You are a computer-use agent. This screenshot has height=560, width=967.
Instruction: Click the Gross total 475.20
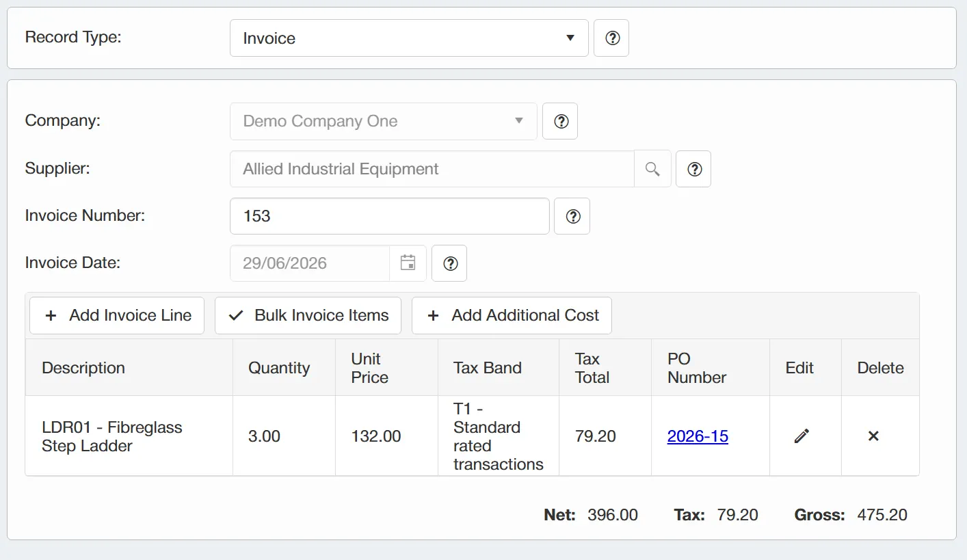click(x=882, y=515)
